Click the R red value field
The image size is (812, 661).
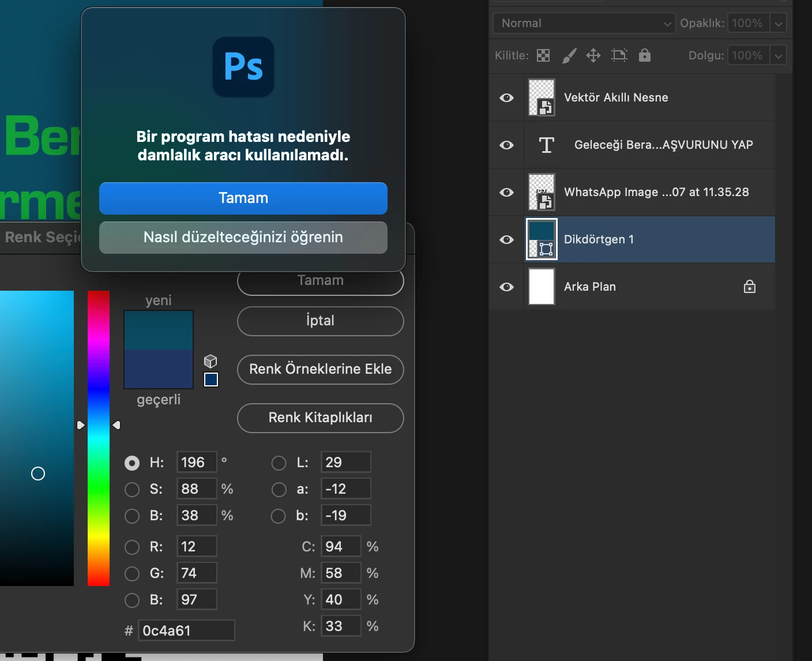click(197, 547)
